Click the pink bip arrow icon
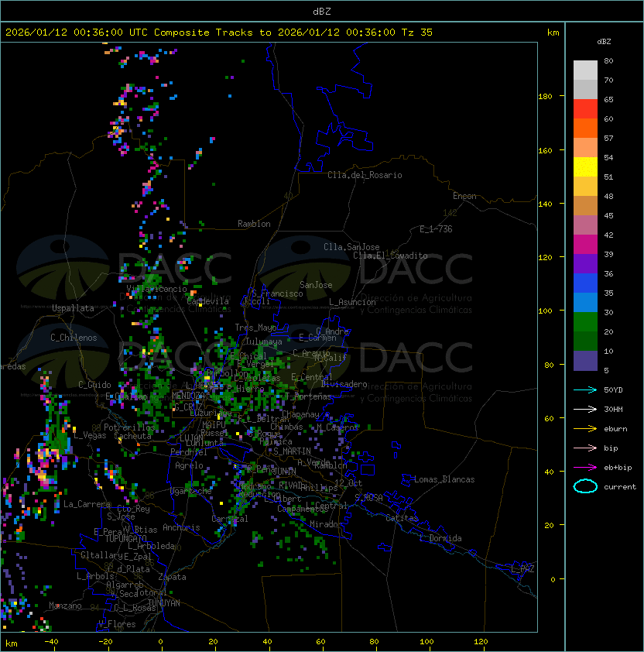644x652 pixels. click(585, 448)
